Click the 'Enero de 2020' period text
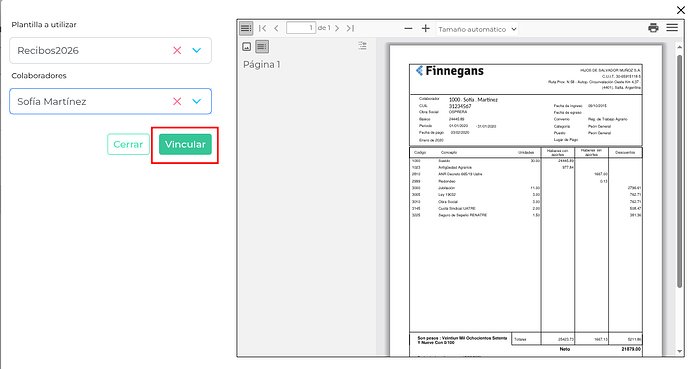Image resolution: width=690 pixels, height=369 pixels. click(431, 140)
